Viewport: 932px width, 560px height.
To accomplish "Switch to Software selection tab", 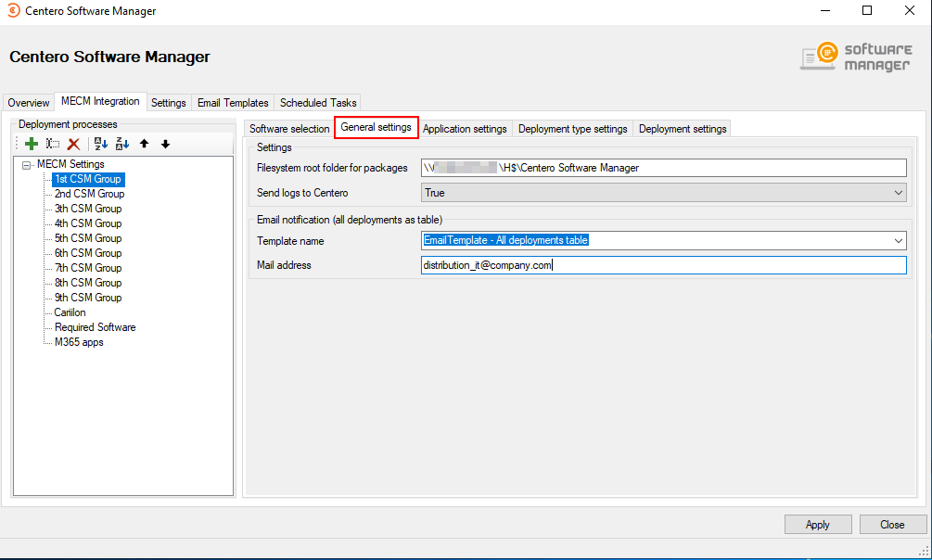I will click(x=289, y=129).
